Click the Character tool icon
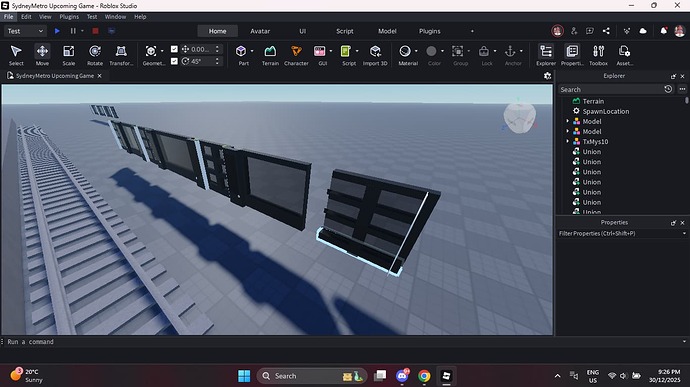The image size is (690, 387). (x=296, y=55)
